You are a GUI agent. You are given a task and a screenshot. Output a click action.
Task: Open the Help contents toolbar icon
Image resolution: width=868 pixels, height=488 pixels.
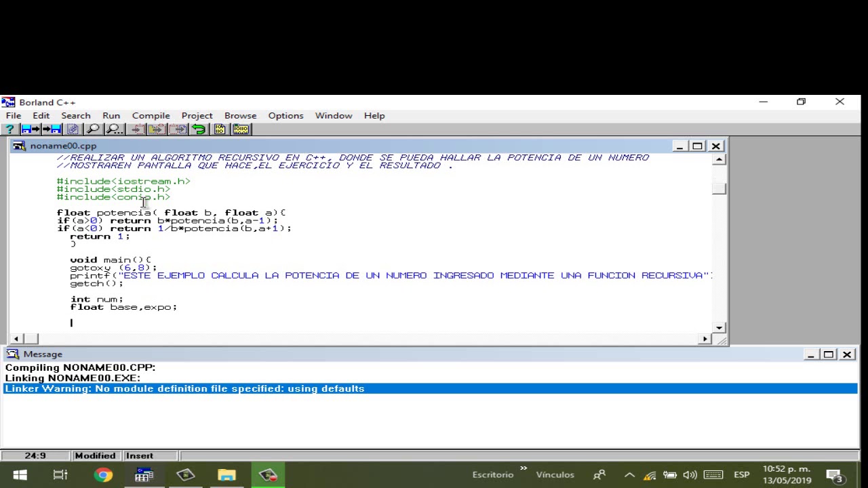(9, 129)
